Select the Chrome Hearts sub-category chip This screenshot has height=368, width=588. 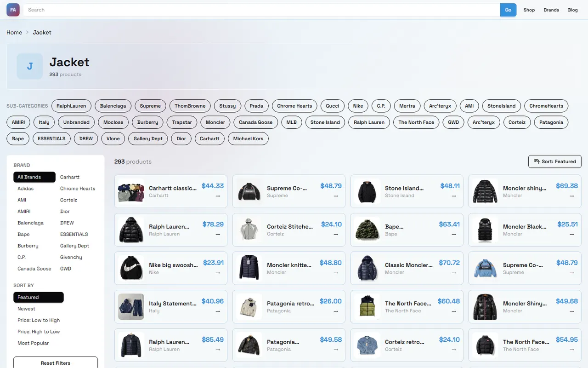(x=294, y=106)
